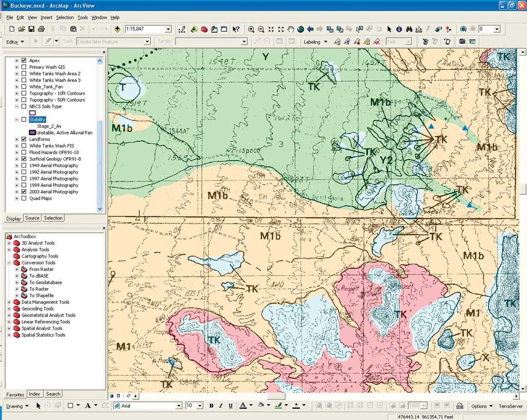The height and width of the screenshot is (420, 527).
Task: Activate the Pan hand tool
Action: coord(291,29)
